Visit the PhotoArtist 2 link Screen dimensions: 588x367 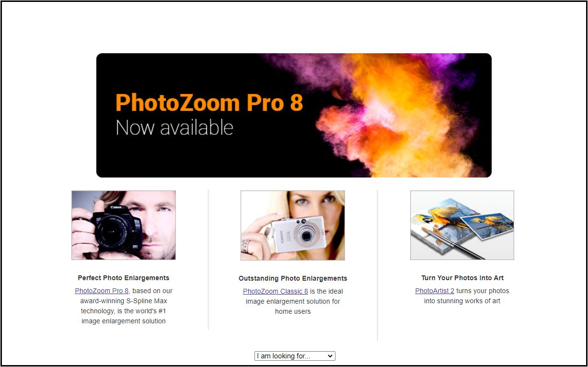(x=435, y=291)
